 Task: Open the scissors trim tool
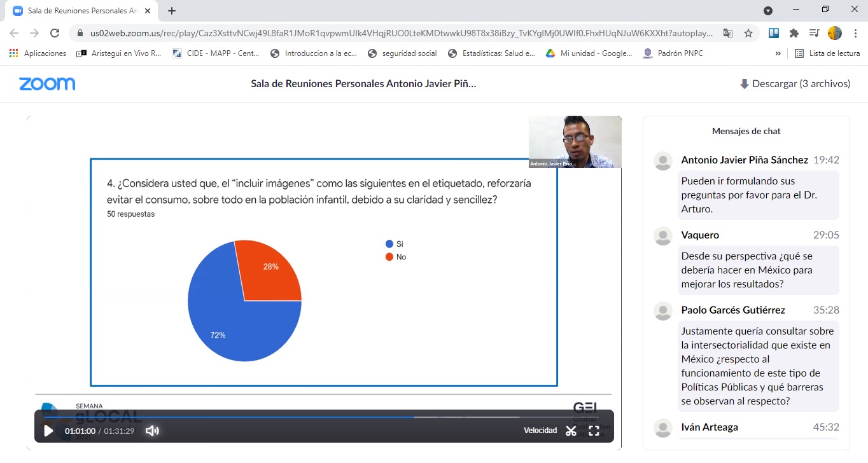[x=571, y=431]
